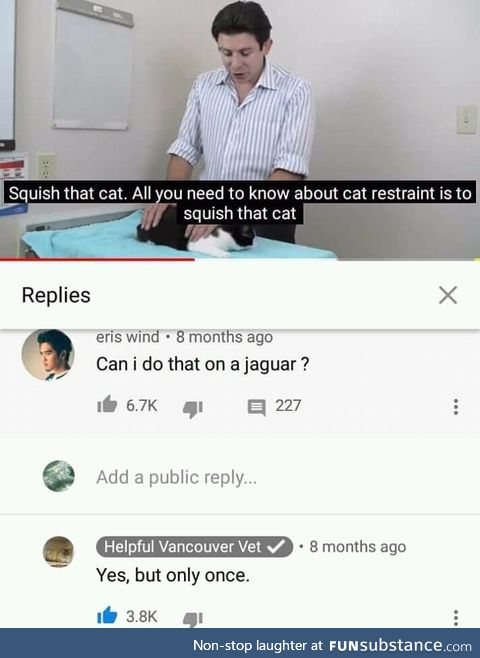Click the Replies header title
Viewport: 480px width, 658px height.
click(x=56, y=295)
